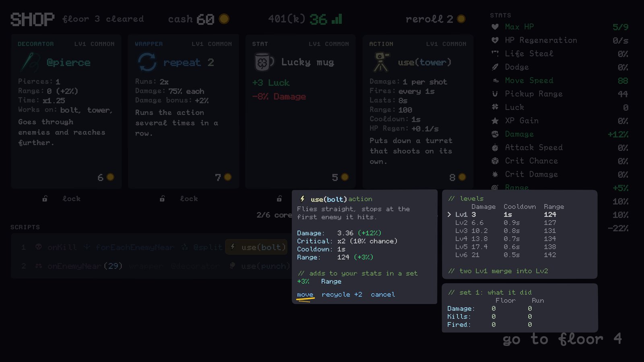Click the 401(k) bar chart icon
The height and width of the screenshot is (362, 644).
coord(337,19)
